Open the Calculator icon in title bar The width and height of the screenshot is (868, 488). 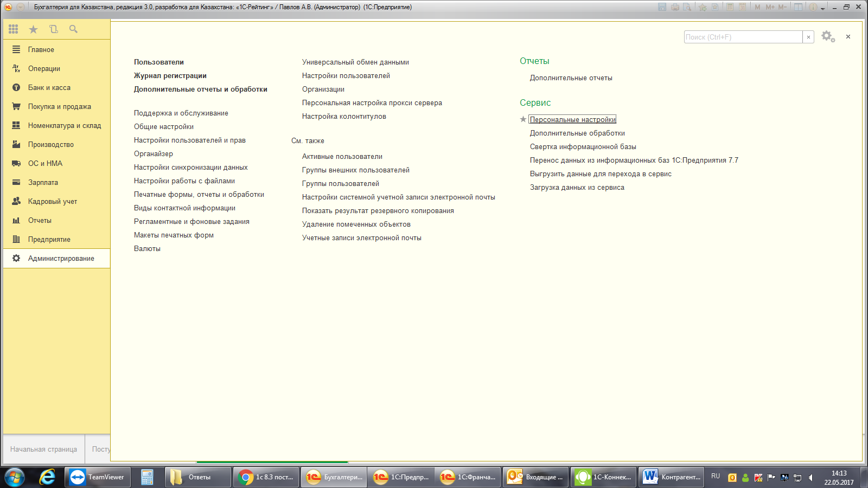[730, 7]
